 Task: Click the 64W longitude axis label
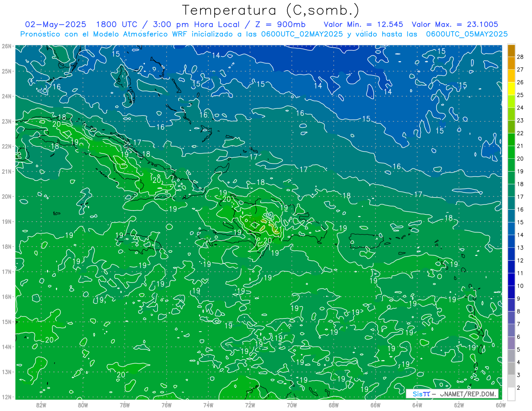[x=417, y=405]
